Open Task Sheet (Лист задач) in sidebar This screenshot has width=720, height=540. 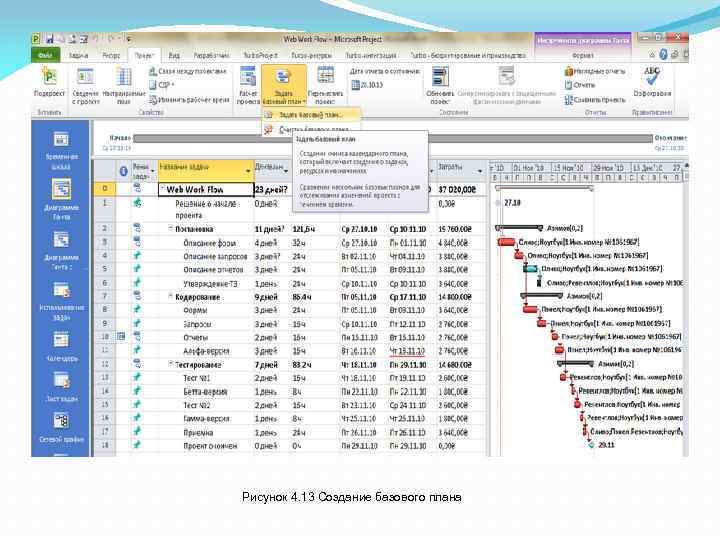click(x=61, y=387)
